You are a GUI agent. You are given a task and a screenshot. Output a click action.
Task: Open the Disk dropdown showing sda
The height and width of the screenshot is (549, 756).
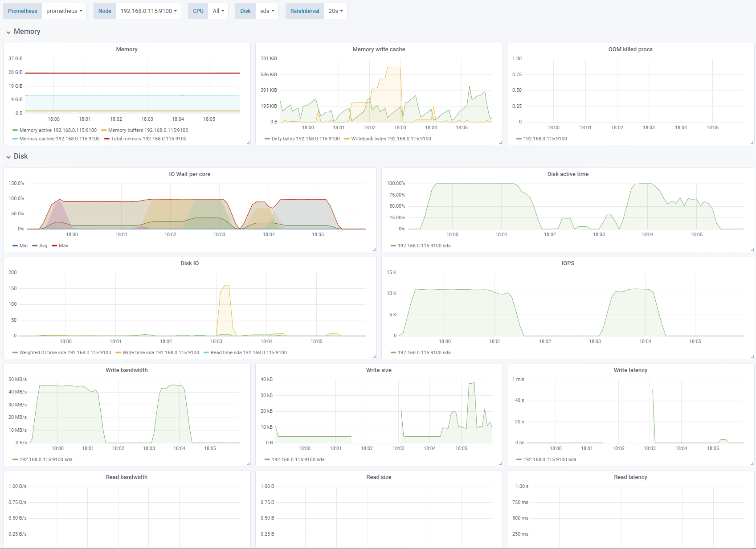tap(267, 11)
